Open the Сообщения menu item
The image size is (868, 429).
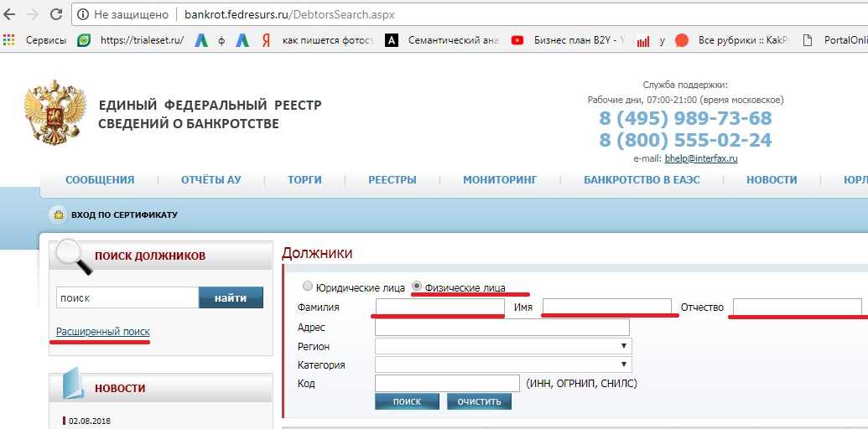tap(100, 179)
